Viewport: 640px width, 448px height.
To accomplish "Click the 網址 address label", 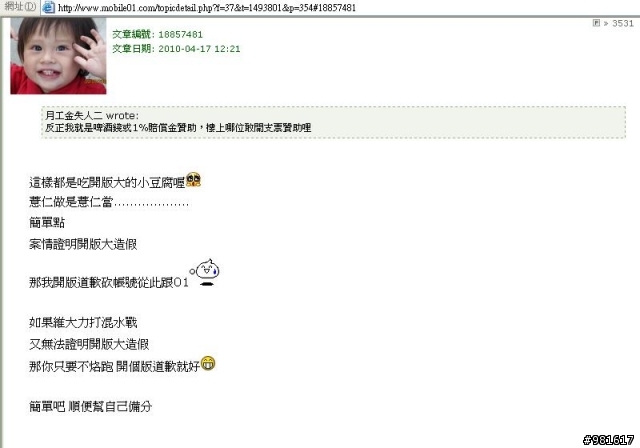I will pos(20,7).
